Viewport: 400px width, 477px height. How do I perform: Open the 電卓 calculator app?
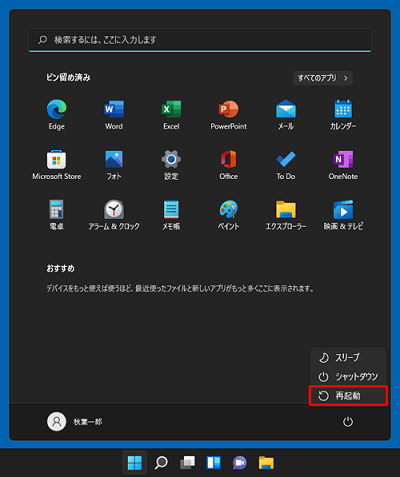(57, 215)
